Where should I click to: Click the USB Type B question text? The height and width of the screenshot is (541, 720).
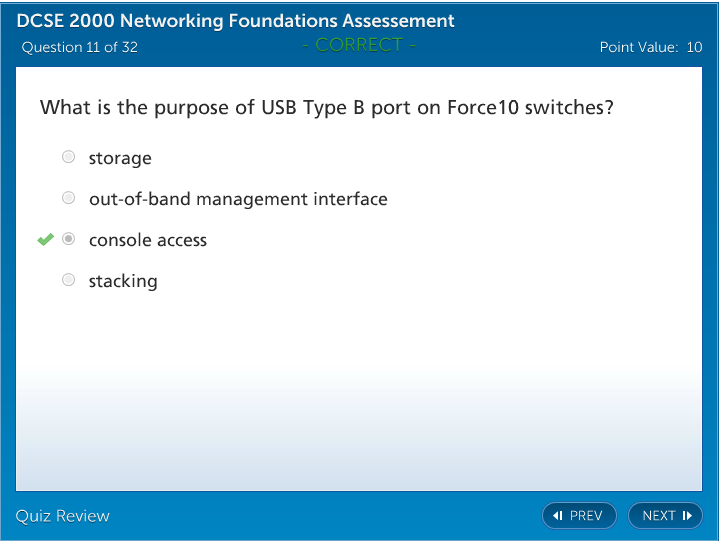pos(326,107)
